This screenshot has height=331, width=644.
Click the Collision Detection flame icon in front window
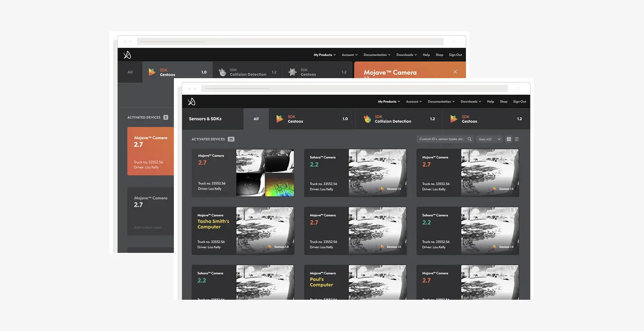tap(367, 119)
